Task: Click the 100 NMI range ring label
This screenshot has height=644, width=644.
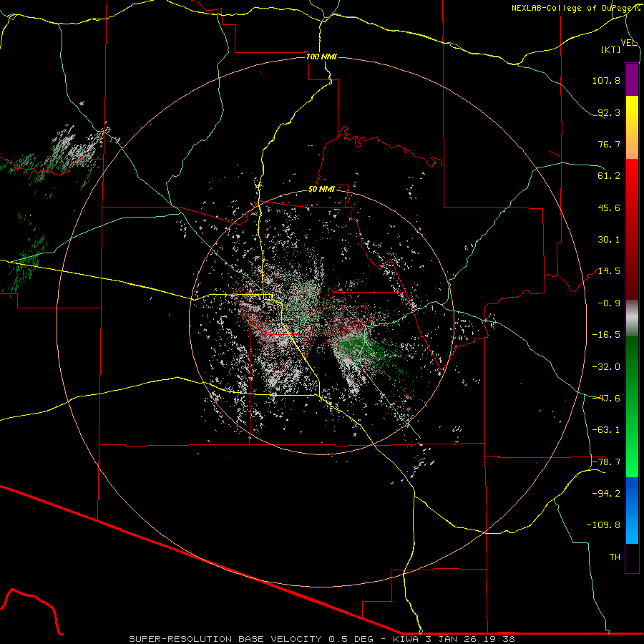Action: point(321,57)
